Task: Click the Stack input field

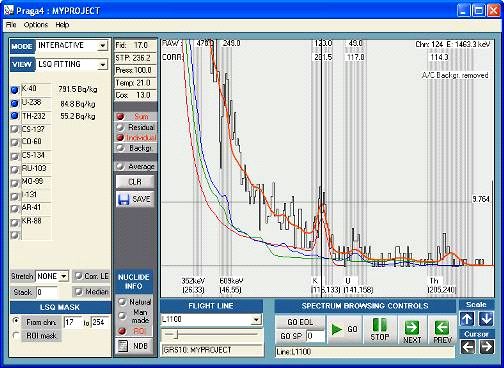Action: 46,292
